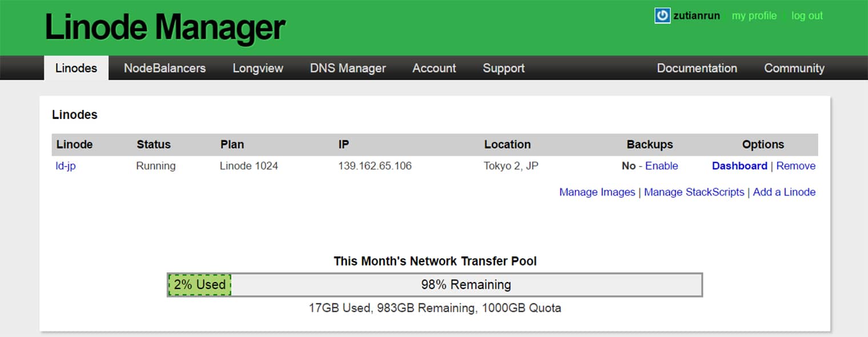
Task: Click the Linode column header
Action: pos(74,145)
